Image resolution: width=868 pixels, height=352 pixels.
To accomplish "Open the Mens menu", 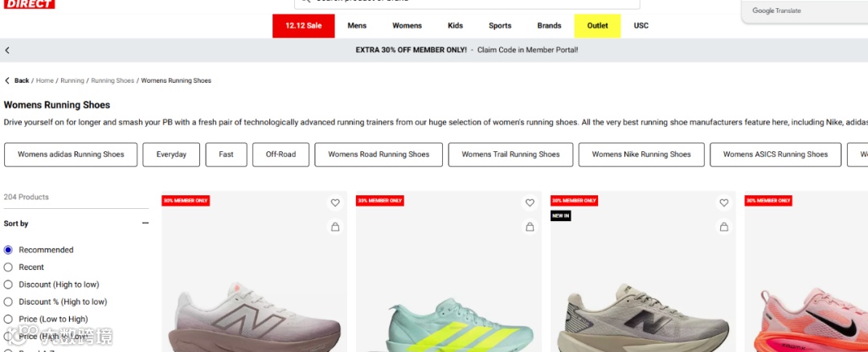I will coord(357,26).
